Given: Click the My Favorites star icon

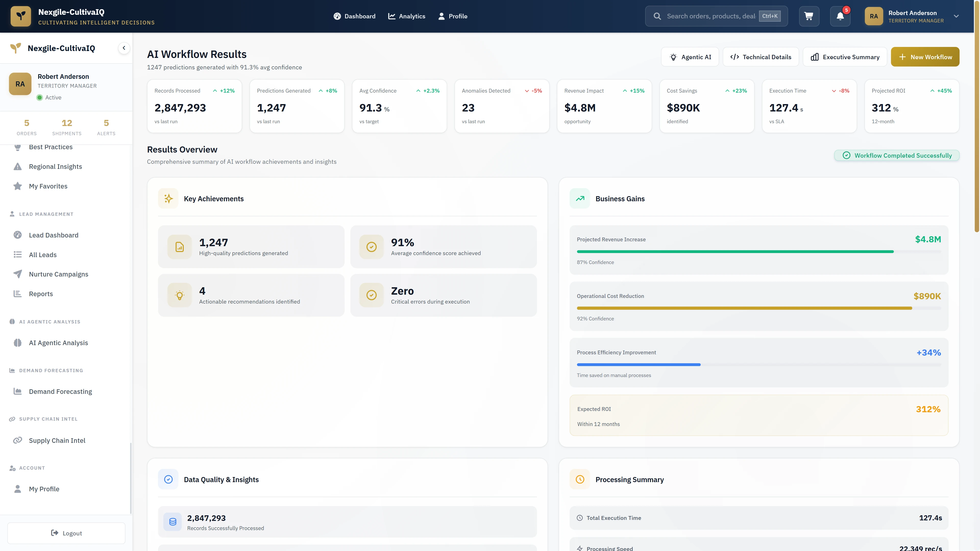Looking at the screenshot, I should (18, 186).
